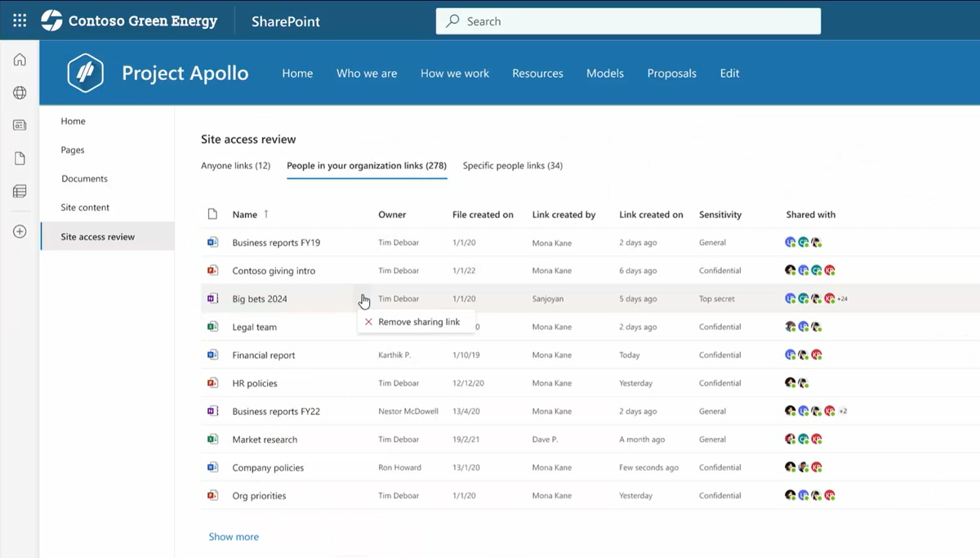Image resolution: width=980 pixels, height=558 pixels.
Task: Choose Remove sharing link menu option
Action: (x=417, y=322)
